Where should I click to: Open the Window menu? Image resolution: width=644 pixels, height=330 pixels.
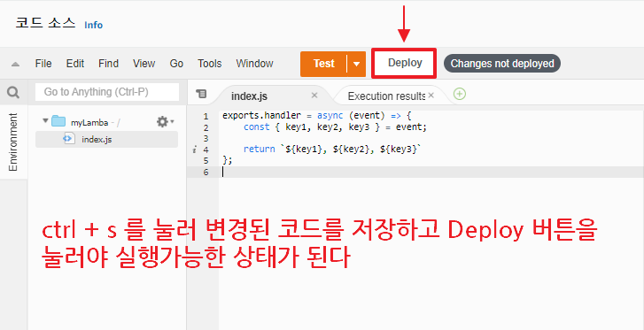pos(254,64)
